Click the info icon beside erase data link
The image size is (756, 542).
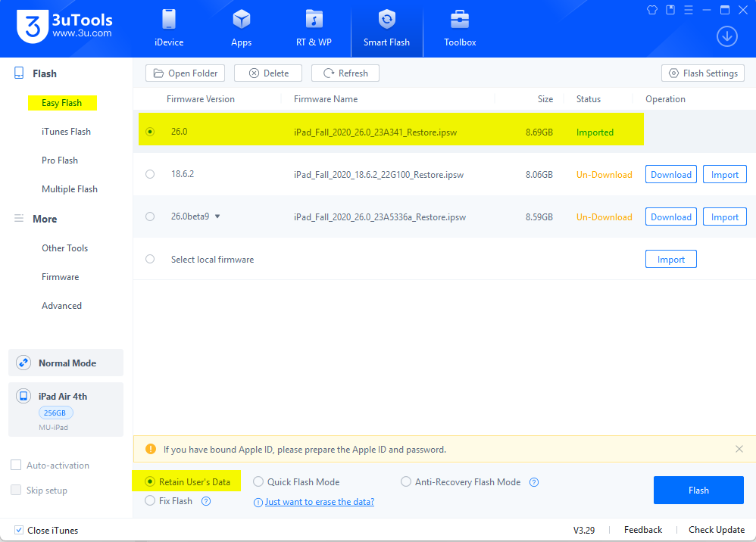pyautogui.click(x=258, y=503)
